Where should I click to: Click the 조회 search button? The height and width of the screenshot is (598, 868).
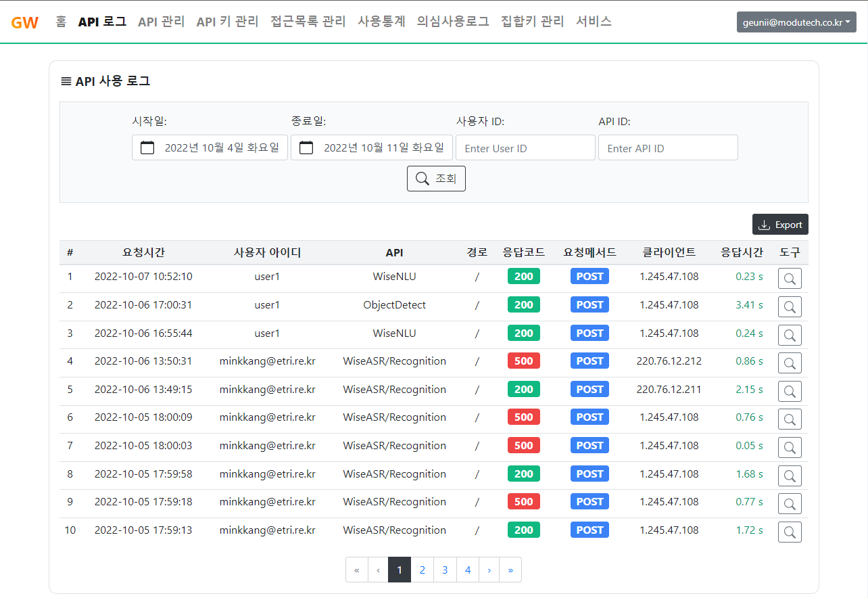[x=436, y=179]
